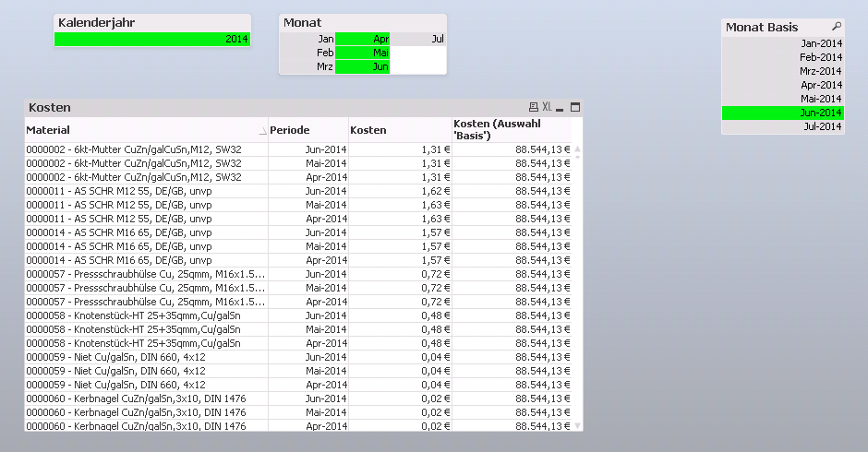Sort by Kosten column header
The height and width of the screenshot is (452, 868).
pyautogui.click(x=400, y=130)
